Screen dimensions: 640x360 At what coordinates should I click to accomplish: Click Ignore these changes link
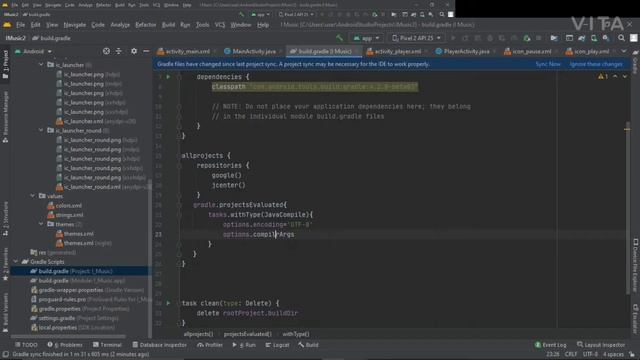[x=596, y=64]
